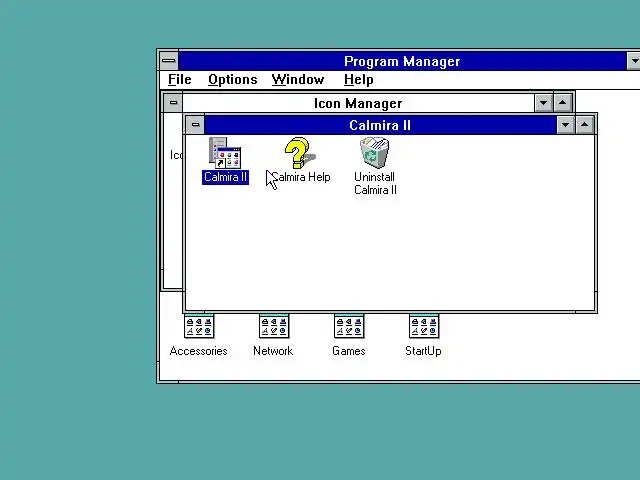Click the 'Calmira Help' icon label
Screen dimensions: 640x480
(x=301, y=177)
